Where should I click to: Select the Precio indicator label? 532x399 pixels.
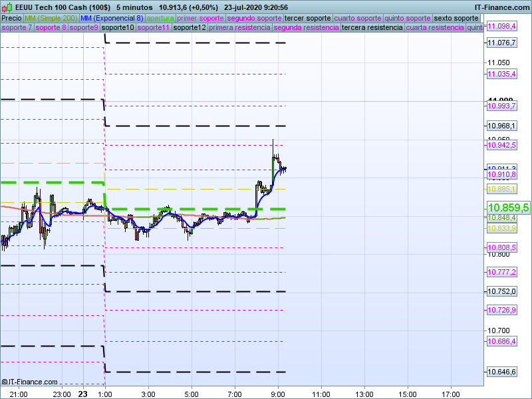tap(11, 18)
